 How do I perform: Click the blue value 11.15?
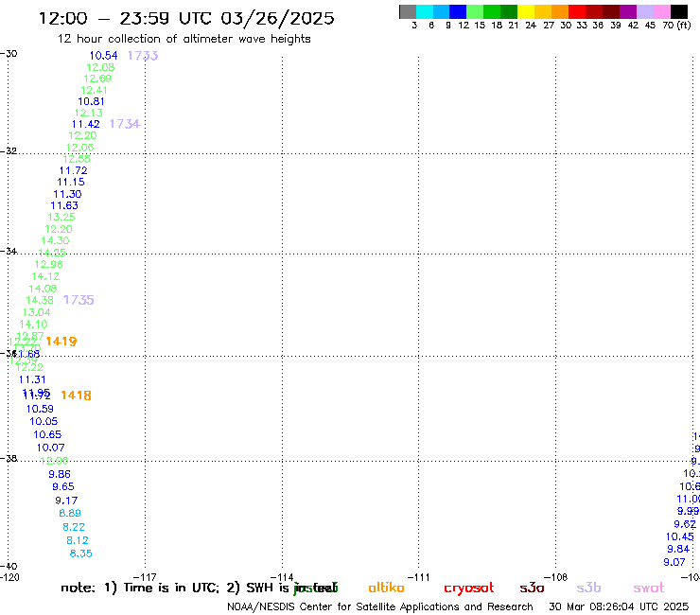point(71,182)
